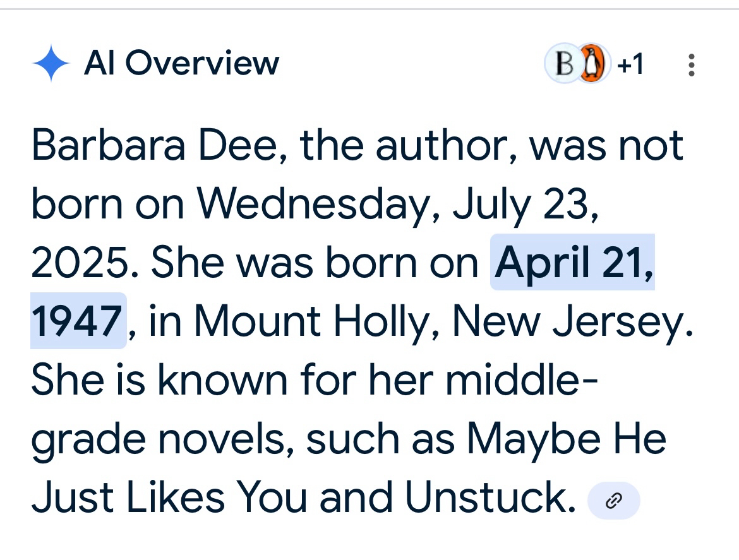739x560 pixels.
Task: Click the link chip icon after "Unstuck."
Action: click(613, 502)
